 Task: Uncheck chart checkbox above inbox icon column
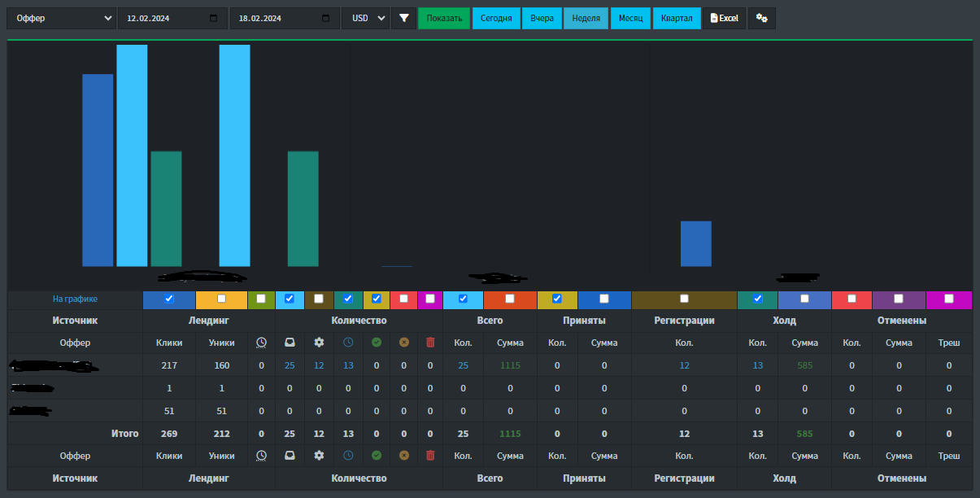(290, 299)
